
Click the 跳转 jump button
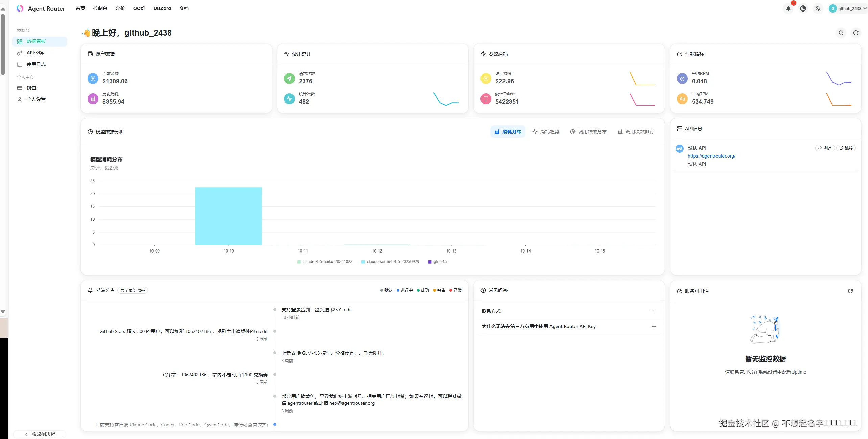tap(846, 148)
